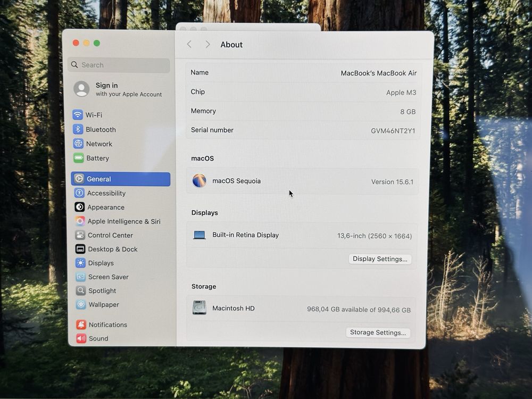
Task: Click the search magnifying glass icon
Action: pos(74,64)
